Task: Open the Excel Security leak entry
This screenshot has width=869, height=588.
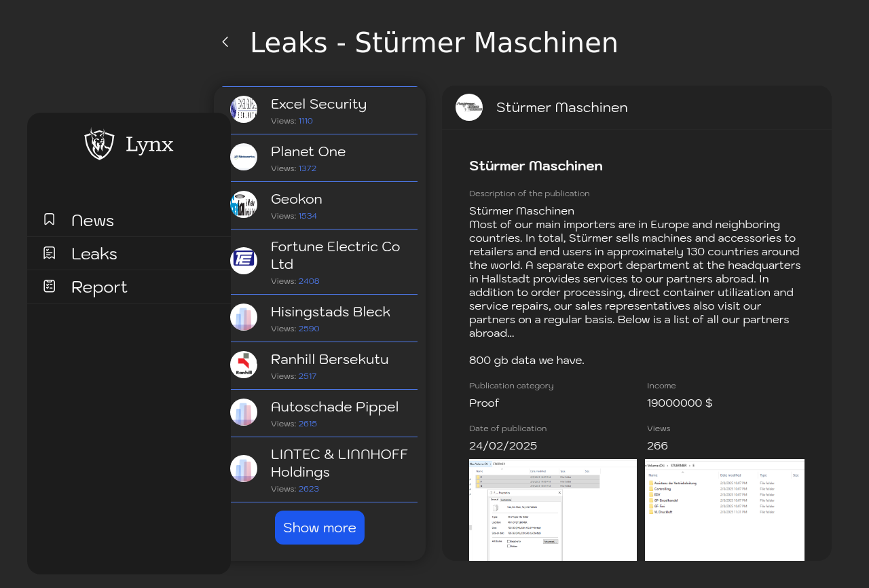Action: (x=320, y=111)
